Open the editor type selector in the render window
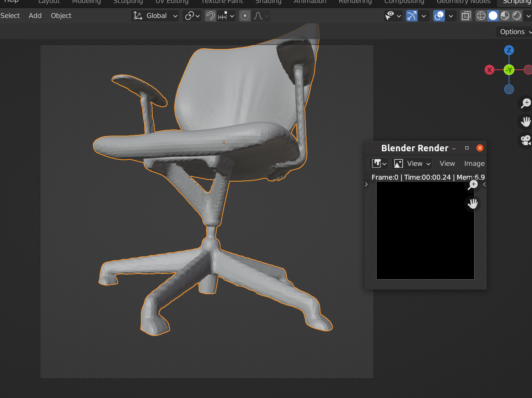Viewport: 532px width, 398px height. 378,163
